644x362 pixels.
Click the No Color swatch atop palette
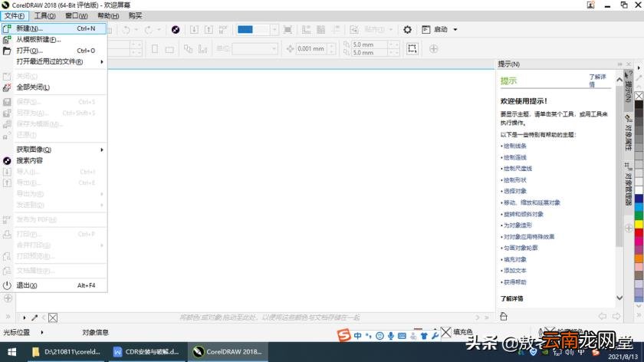point(639,96)
